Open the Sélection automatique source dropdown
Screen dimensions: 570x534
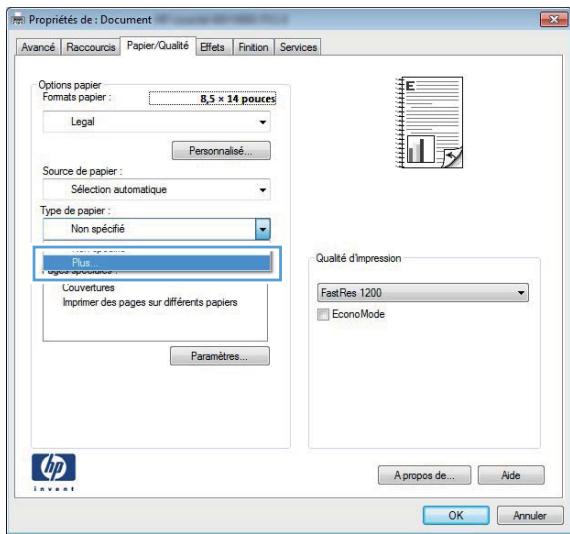coord(157,189)
